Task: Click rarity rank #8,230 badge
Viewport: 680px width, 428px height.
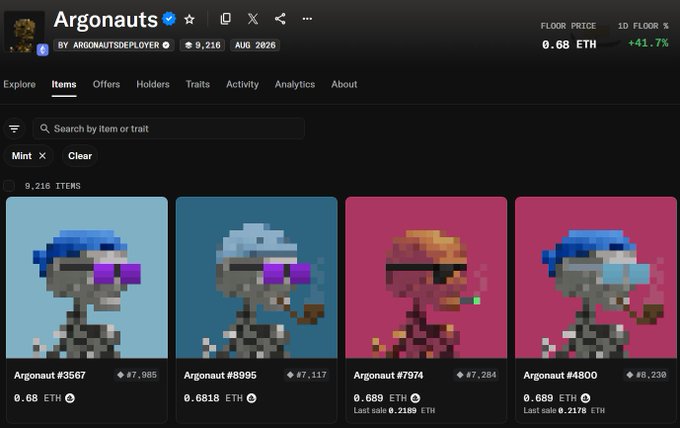Action: click(x=646, y=375)
